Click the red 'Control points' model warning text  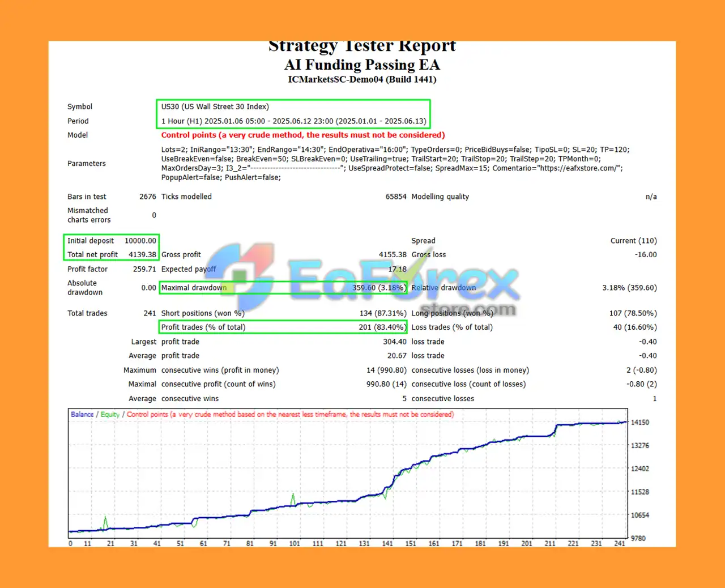pyautogui.click(x=303, y=135)
